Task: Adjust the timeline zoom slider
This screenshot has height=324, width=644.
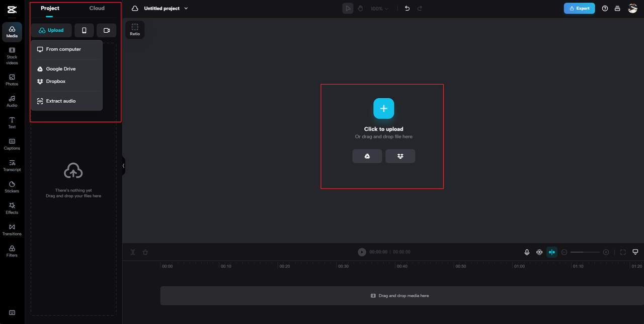Action: click(x=585, y=252)
